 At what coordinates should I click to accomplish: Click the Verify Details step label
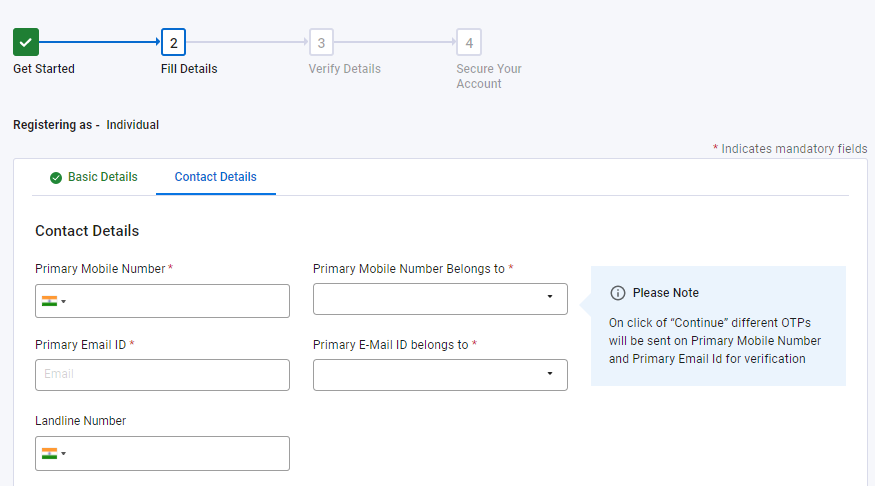[x=344, y=69]
